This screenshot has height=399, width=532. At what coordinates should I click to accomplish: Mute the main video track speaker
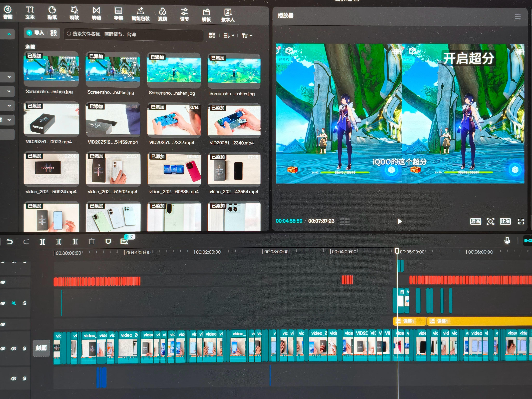[14, 348]
